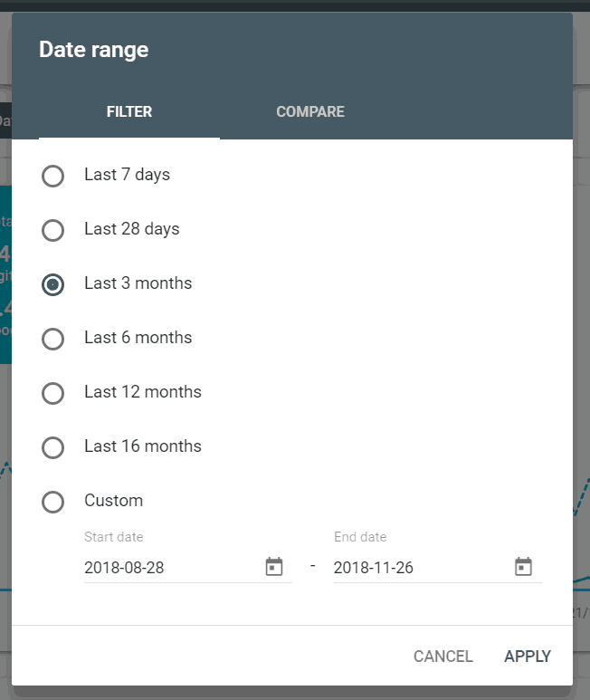Select the Last 6 months option
Viewport: 590px width, 700px height.
(x=53, y=339)
